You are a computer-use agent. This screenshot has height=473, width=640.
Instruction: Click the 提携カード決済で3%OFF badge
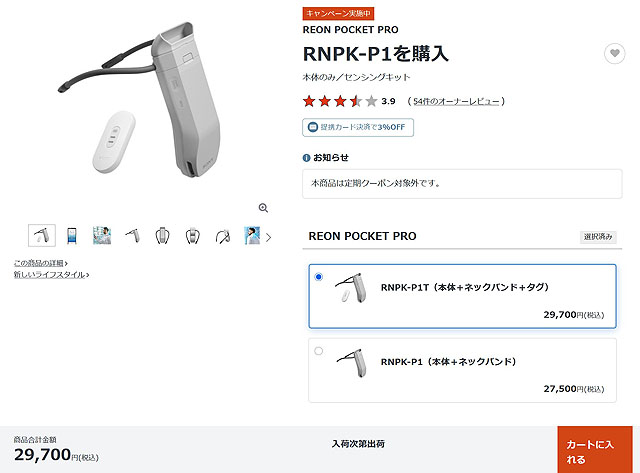[x=358, y=127]
